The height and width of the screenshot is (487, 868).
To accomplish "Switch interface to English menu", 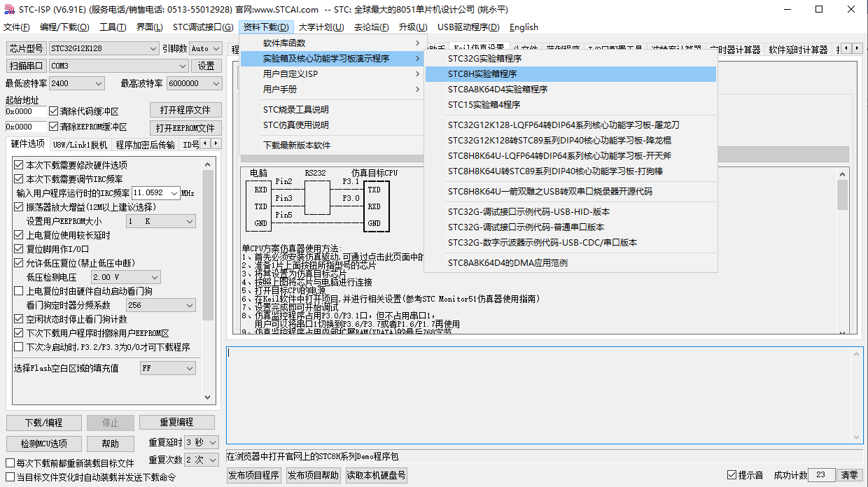I will 524,27.
